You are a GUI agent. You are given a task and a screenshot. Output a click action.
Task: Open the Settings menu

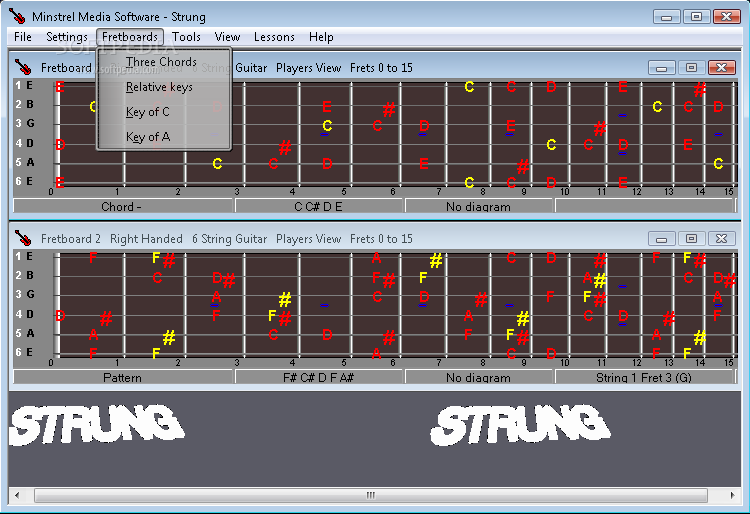(66, 37)
